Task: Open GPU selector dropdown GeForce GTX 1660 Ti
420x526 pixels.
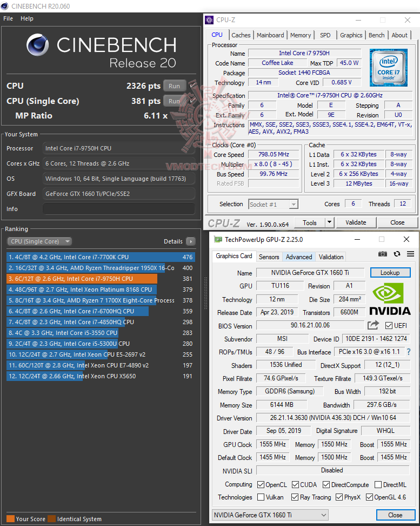Action: 270,515
